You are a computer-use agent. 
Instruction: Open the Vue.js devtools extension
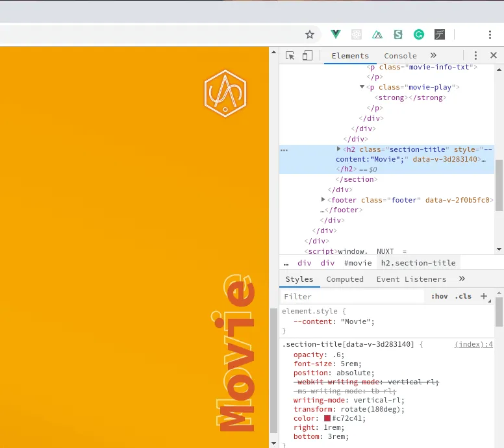pos(336,34)
